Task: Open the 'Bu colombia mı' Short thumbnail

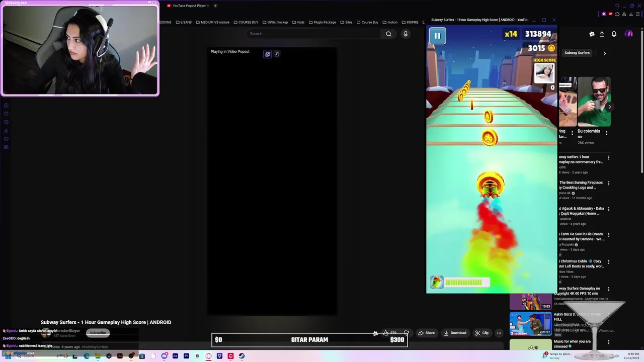Action: click(594, 102)
